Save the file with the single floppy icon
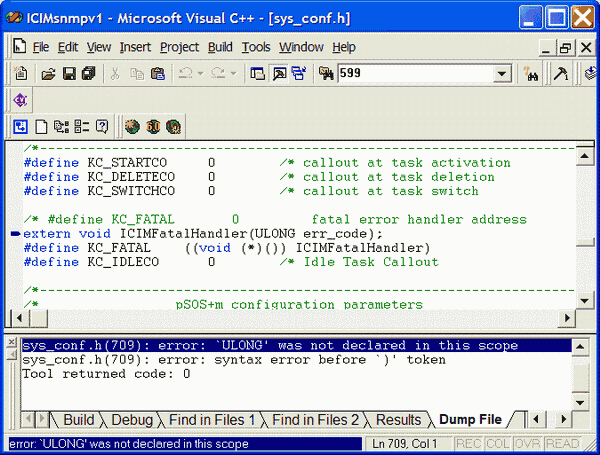Screen dimensions: 600x455 click(69, 73)
